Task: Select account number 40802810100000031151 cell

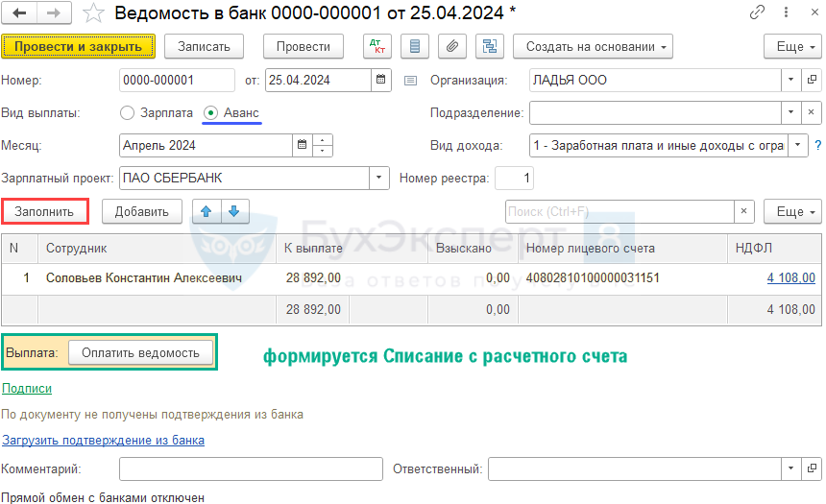Action: [622, 278]
